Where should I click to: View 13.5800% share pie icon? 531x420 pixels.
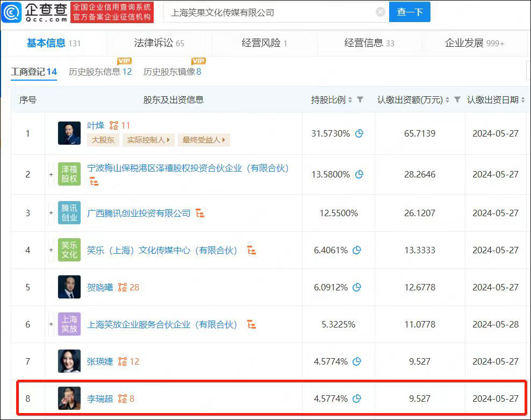click(x=360, y=174)
